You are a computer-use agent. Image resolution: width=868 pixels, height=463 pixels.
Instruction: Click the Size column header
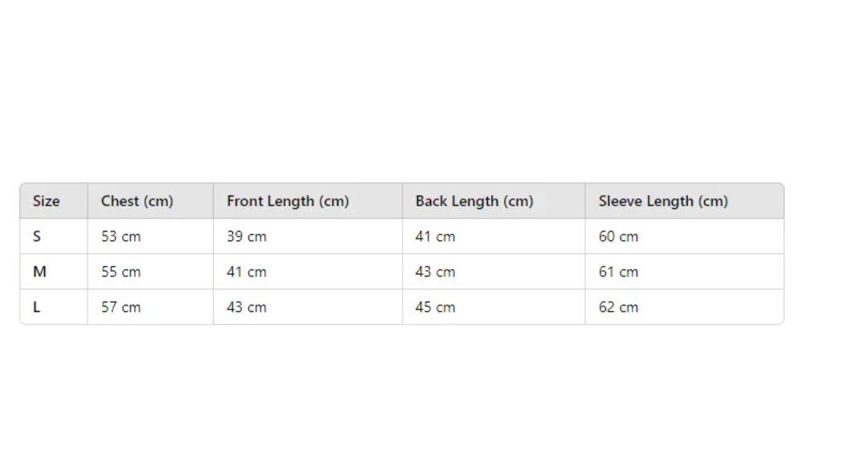(x=54, y=201)
